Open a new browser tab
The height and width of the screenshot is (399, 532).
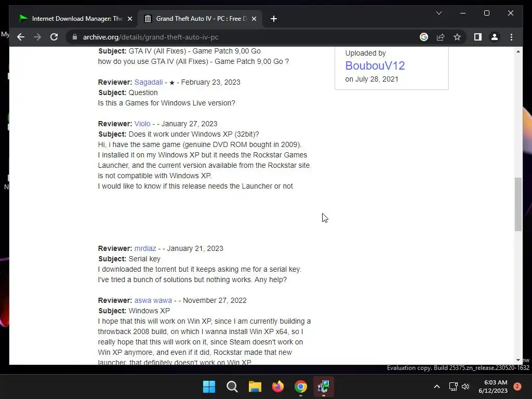pos(274,19)
